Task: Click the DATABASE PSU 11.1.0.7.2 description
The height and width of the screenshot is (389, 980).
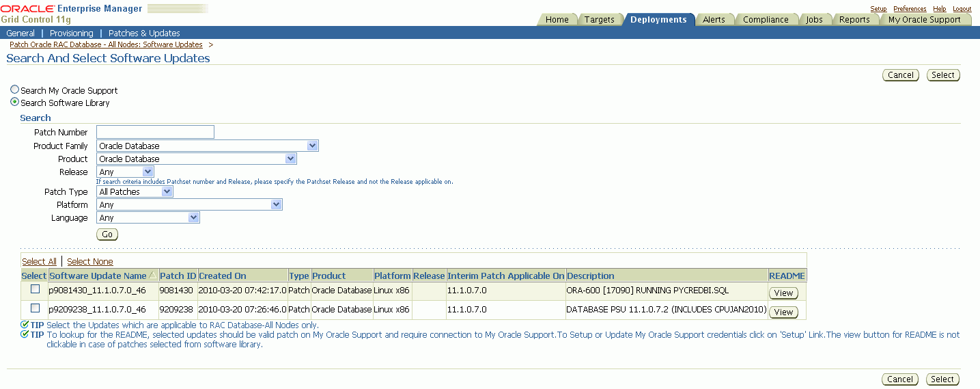Action: click(x=667, y=309)
